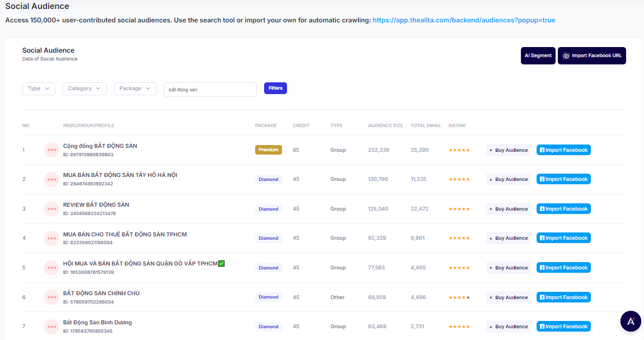
Task: Click the star rating of BẤT ĐỘNG SẢN CHÍNH CHỦ
Action: pyautogui.click(x=459, y=297)
